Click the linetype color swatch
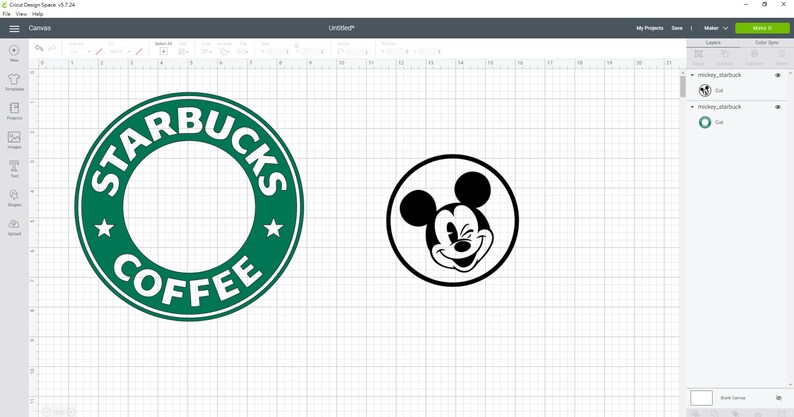The image size is (794, 417). 99,52
